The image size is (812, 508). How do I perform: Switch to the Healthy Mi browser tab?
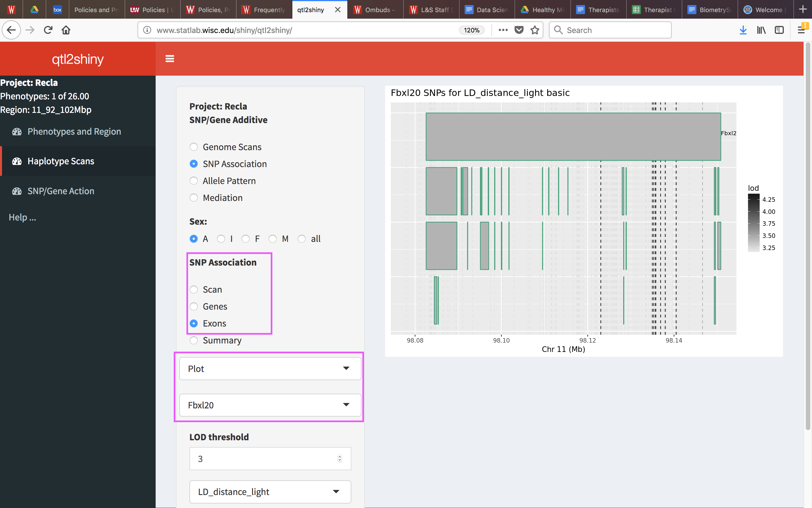point(542,10)
